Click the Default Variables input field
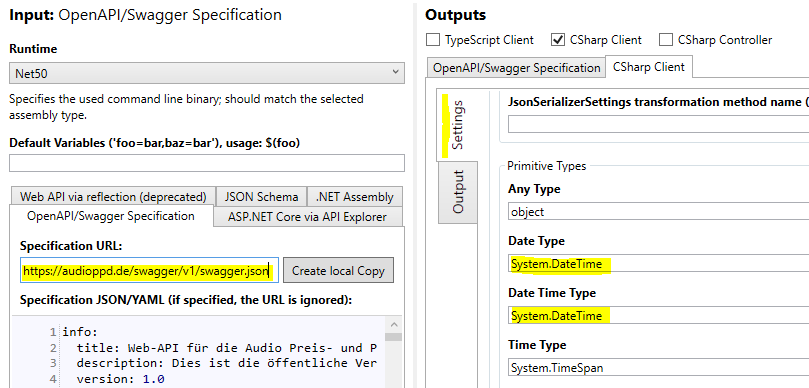This screenshot has width=809, height=388. click(x=206, y=163)
